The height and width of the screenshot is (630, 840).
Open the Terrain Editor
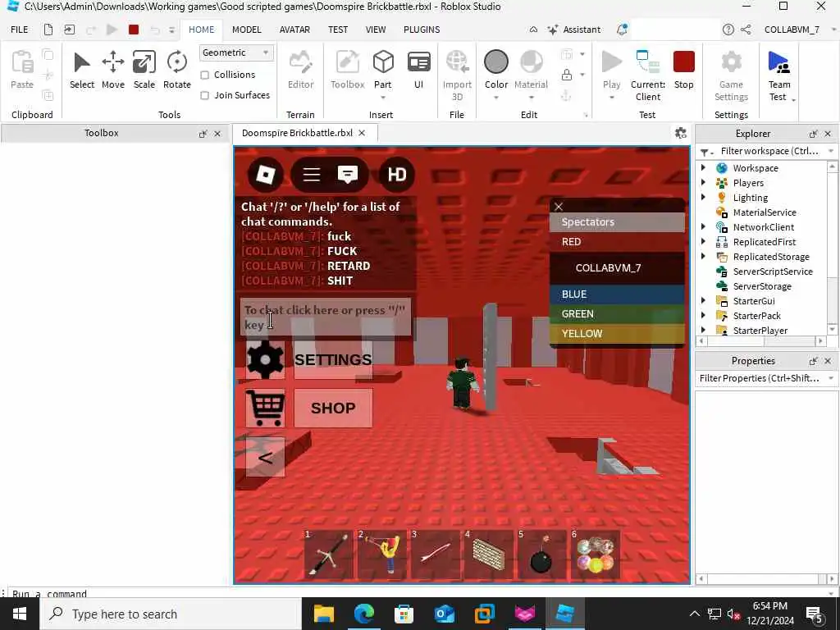(300, 70)
